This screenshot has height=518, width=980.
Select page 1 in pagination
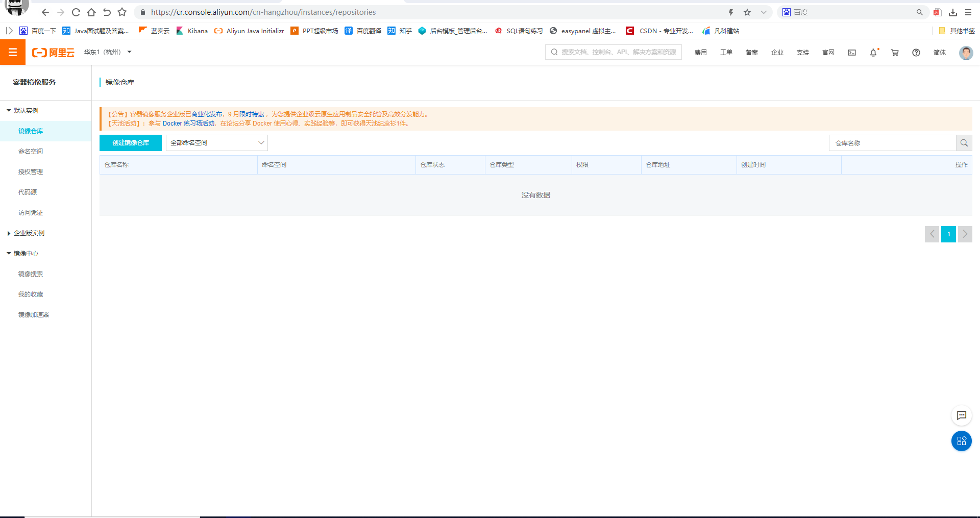coord(948,234)
